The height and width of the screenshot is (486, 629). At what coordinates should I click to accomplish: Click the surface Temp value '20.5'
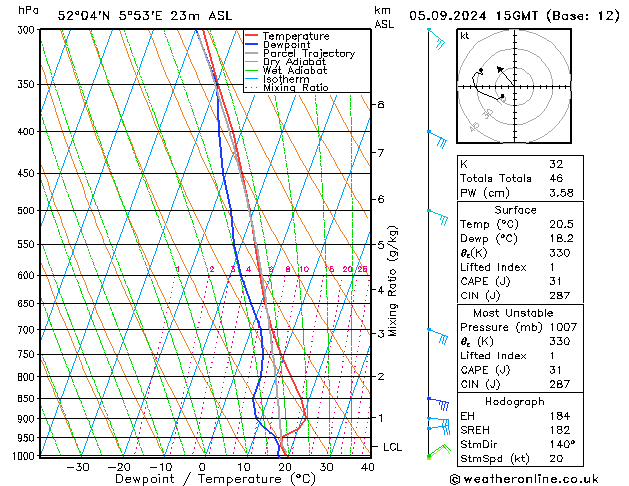pyautogui.click(x=561, y=224)
